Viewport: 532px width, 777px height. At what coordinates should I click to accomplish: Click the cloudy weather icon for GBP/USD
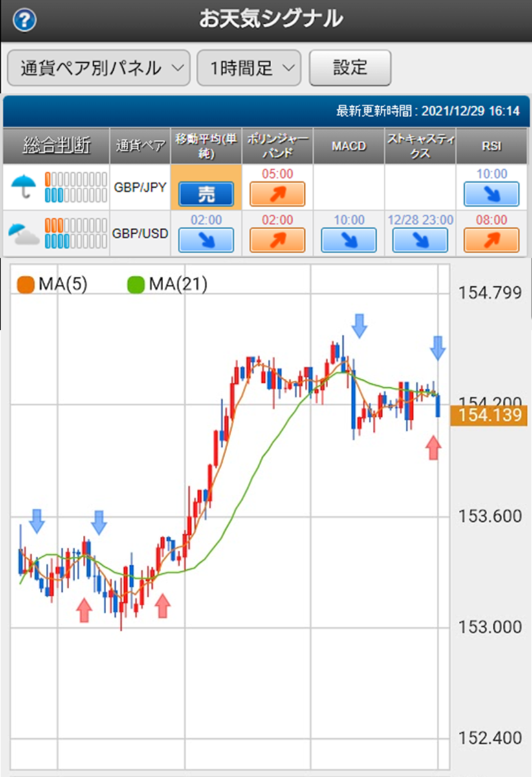pyautogui.click(x=24, y=233)
